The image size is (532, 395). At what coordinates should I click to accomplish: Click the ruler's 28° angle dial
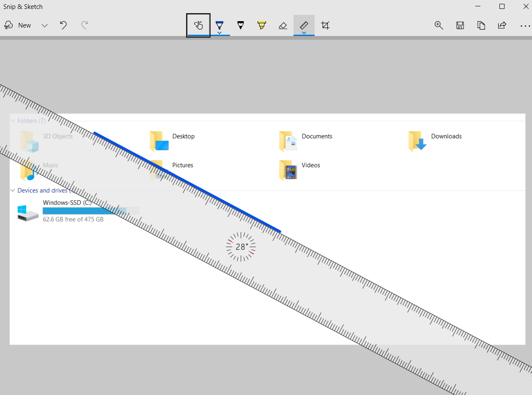click(241, 247)
